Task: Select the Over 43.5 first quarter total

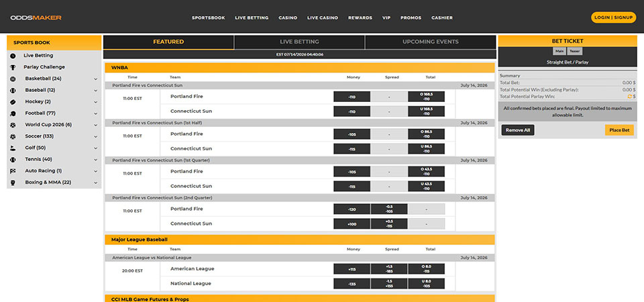Action: 427,171
